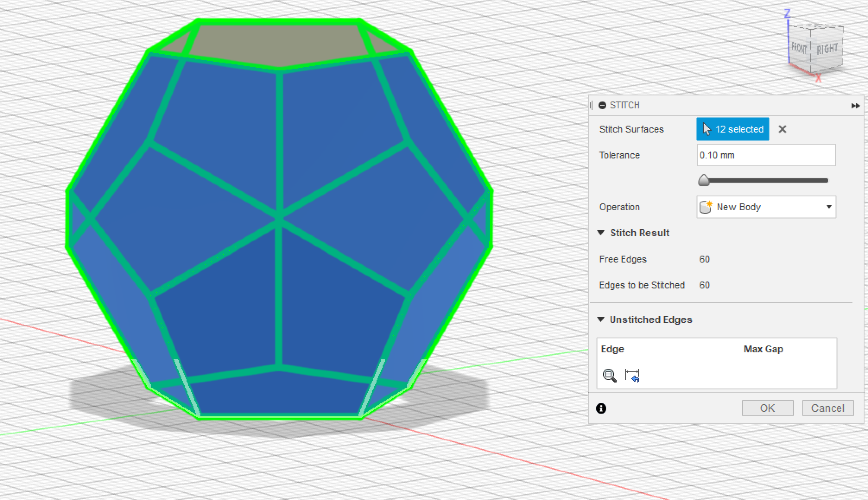
Task: Sort by the Edge column header
Action: tap(612, 349)
